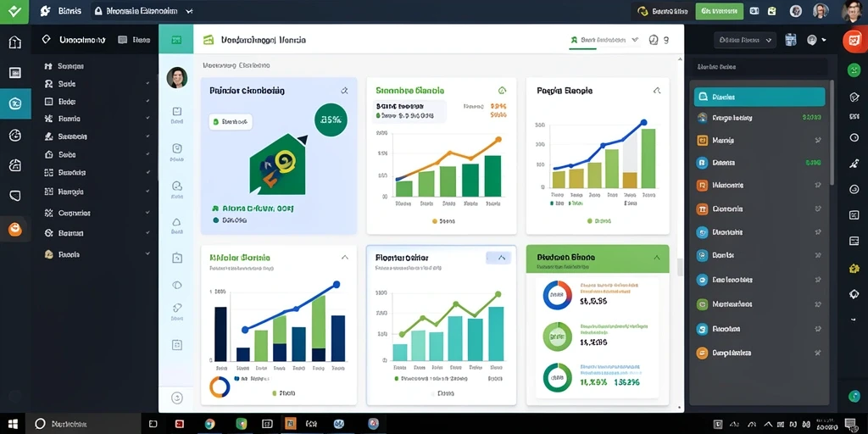Collapse the bottom-left navy bar chart card
Image resolution: width=868 pixels, height=434 pixels.
(345, 258)
